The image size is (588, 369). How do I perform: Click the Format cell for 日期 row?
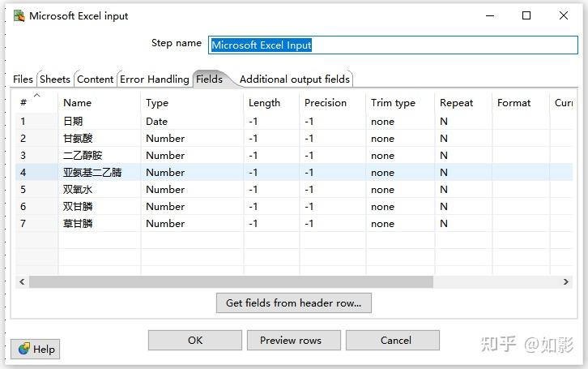click(522, 122)
